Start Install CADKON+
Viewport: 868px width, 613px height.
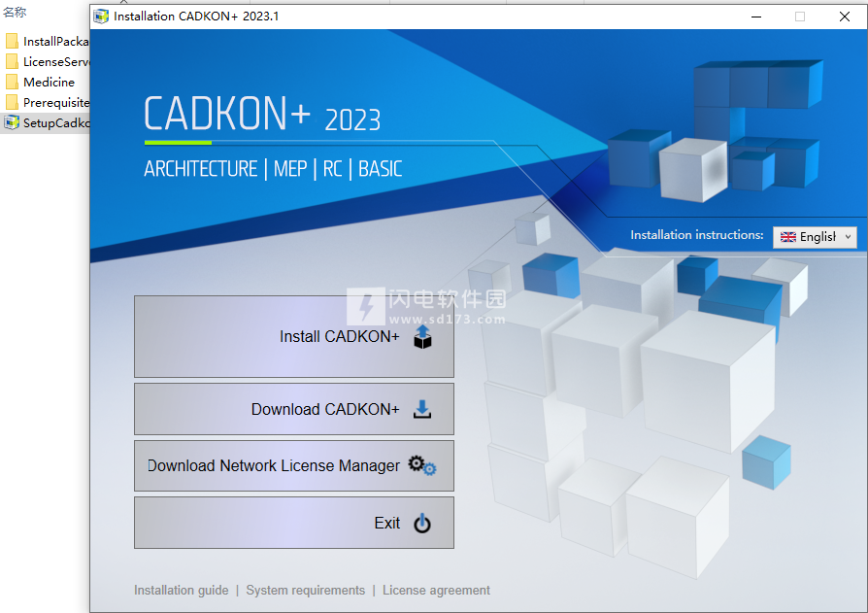coord(294,337)
